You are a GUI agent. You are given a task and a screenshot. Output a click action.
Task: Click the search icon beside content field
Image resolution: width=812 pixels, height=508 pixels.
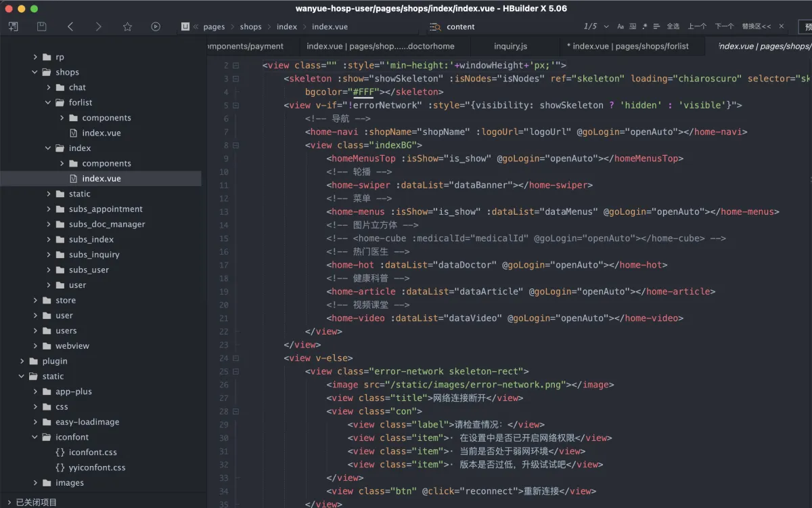tap(435, 26)
